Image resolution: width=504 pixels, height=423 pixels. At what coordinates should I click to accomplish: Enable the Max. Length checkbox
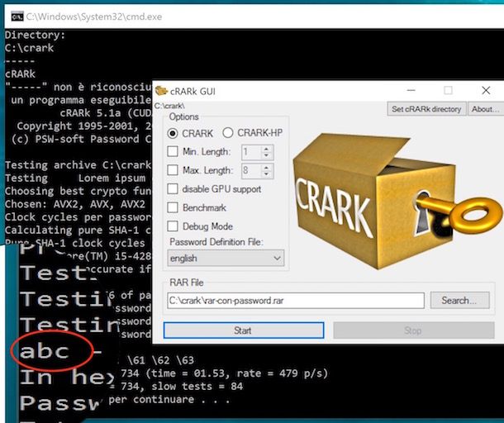(173, 170)
